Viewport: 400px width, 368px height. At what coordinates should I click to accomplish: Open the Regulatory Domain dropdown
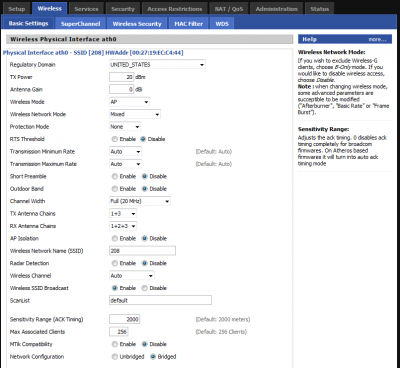[157, 64]
